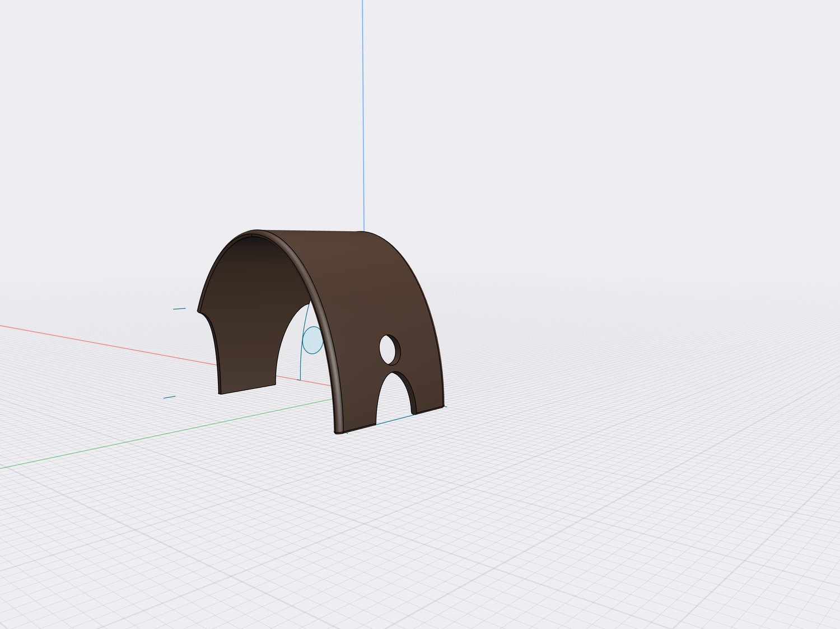Click inside the circular hole in the arch
Viewport: 840px width, 629px height.
[x=389, y=350]
